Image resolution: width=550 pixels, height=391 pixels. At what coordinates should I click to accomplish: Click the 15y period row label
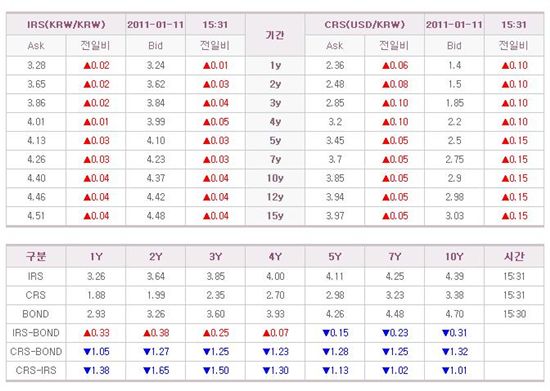click(275, 216)
